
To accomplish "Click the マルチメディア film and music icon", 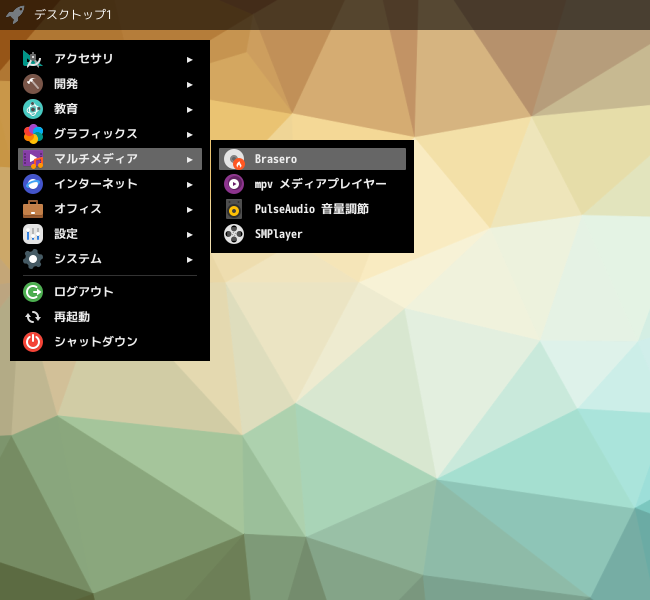I will click(33, 159).
